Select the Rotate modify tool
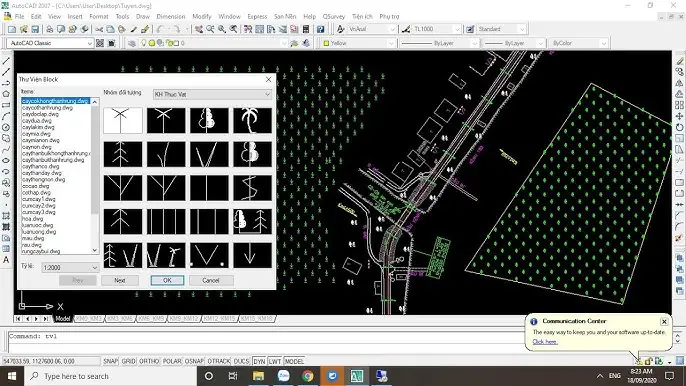The image size is (686, 386). (679, 127)
